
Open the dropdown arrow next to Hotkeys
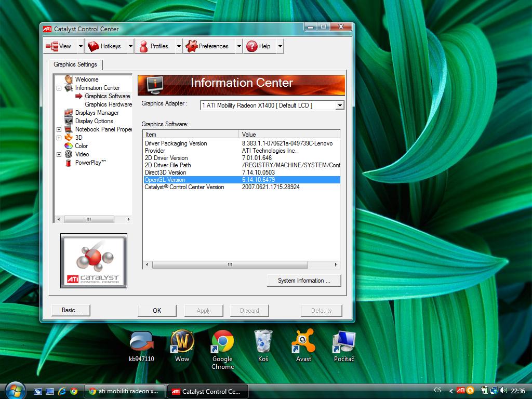(130, 46)
